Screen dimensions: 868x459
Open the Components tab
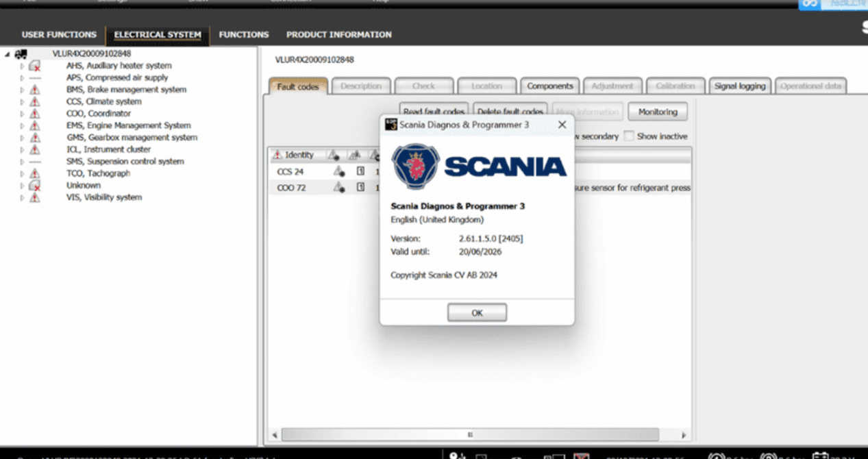(x=549, y=86)
